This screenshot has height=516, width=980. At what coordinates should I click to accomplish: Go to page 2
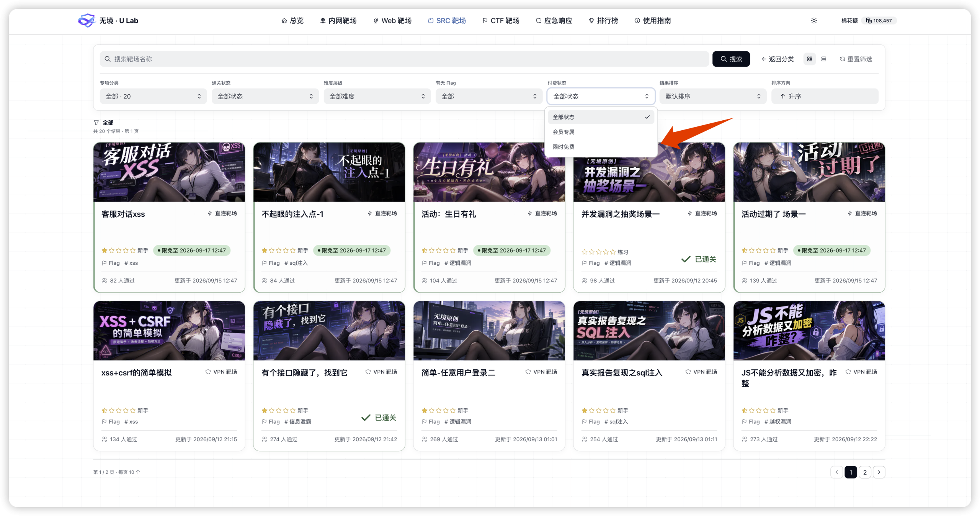pos(865,472)
